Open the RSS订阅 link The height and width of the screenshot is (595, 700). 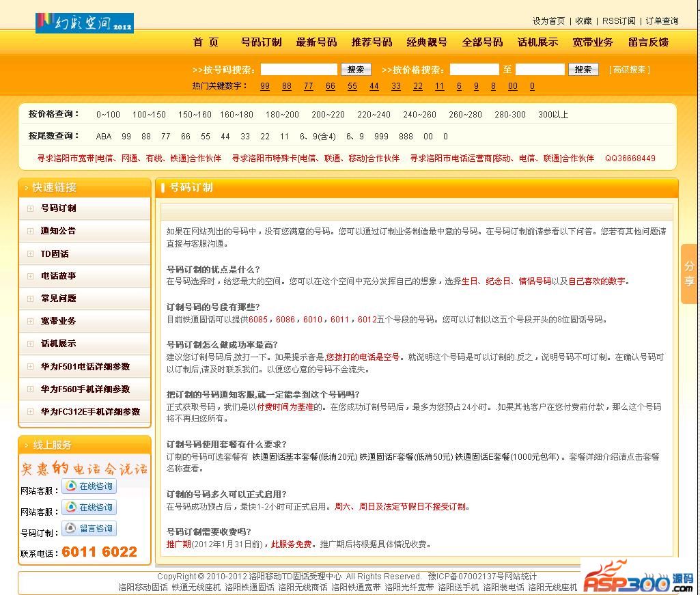pos(618,21)
